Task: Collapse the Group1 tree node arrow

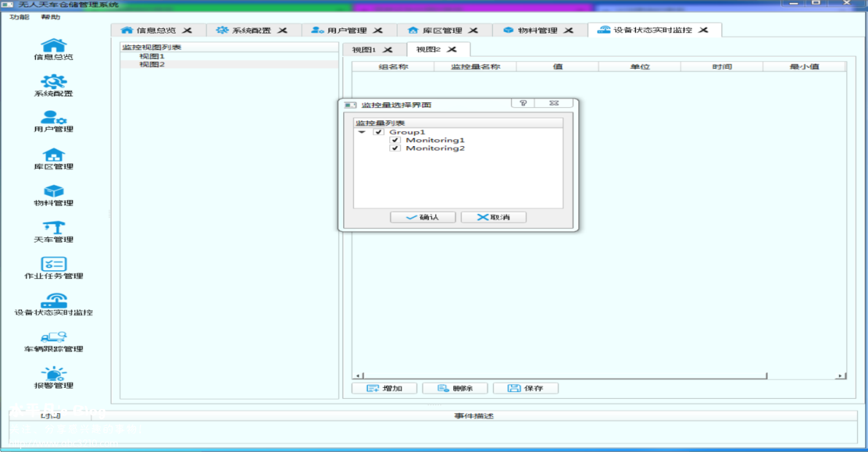Action: point(361,132)
